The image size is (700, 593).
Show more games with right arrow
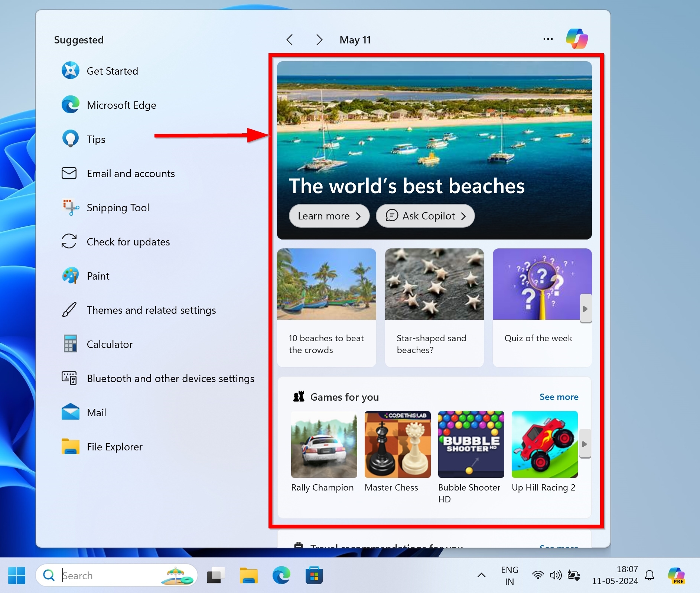click(x=585, y=444)
